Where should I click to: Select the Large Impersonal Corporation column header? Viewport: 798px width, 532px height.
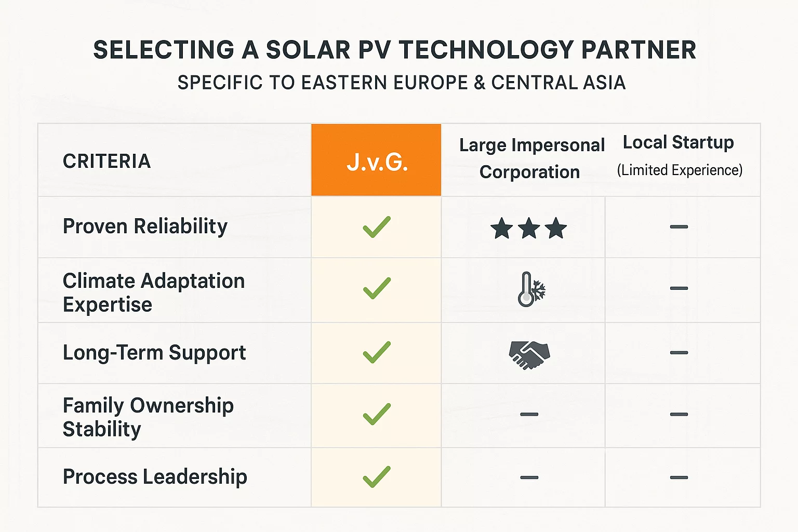[531, 158]
